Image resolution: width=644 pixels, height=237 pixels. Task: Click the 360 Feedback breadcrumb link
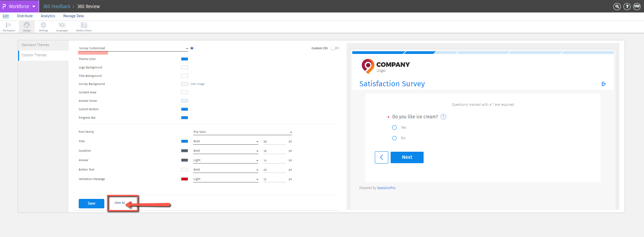[x=57, y=6]
